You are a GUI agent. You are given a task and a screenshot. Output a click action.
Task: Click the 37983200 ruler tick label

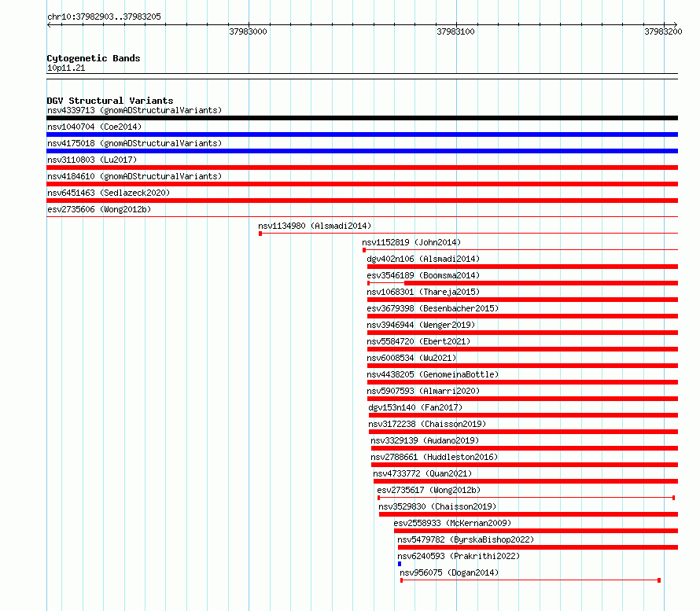[x=663, y=31]
